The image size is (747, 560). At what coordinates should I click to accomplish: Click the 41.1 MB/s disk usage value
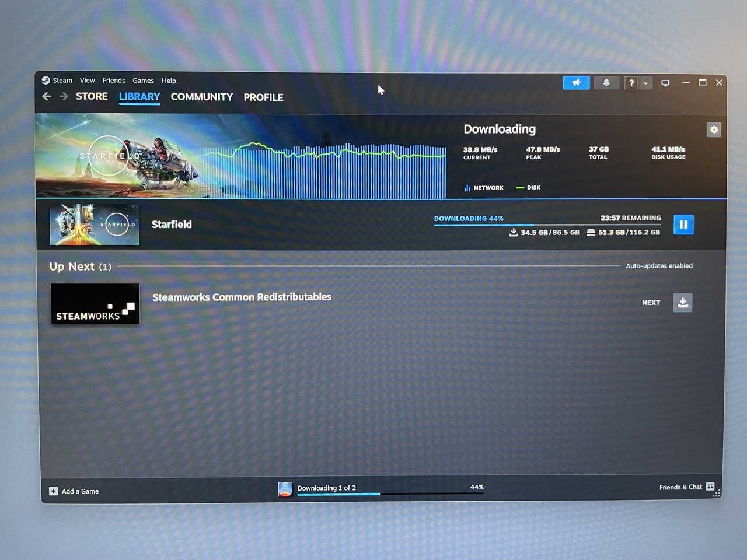(668, 149)
